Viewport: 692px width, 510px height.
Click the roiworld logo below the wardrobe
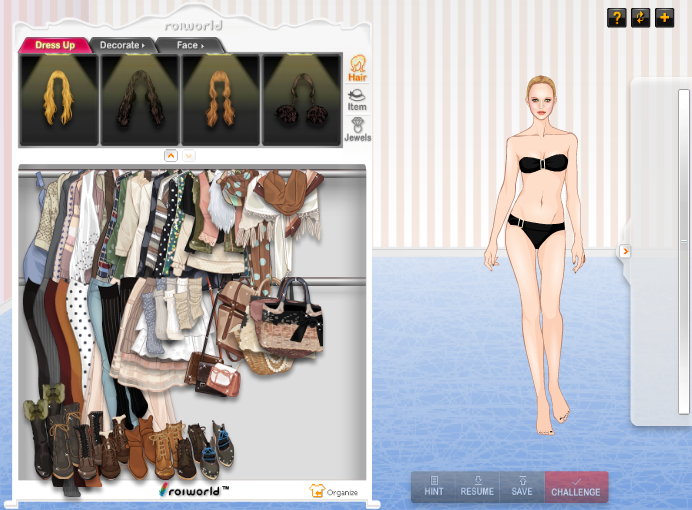194,490
